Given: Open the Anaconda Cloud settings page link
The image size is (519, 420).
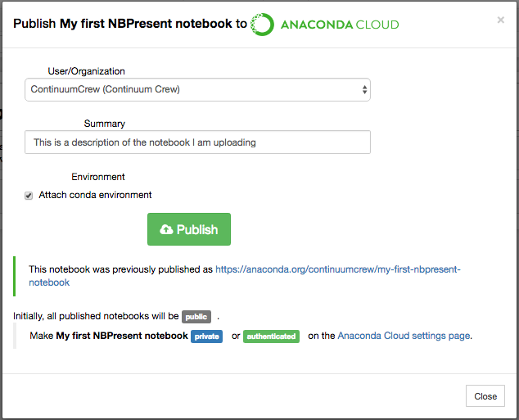Looking at the screenshot, I should (404, 336).
